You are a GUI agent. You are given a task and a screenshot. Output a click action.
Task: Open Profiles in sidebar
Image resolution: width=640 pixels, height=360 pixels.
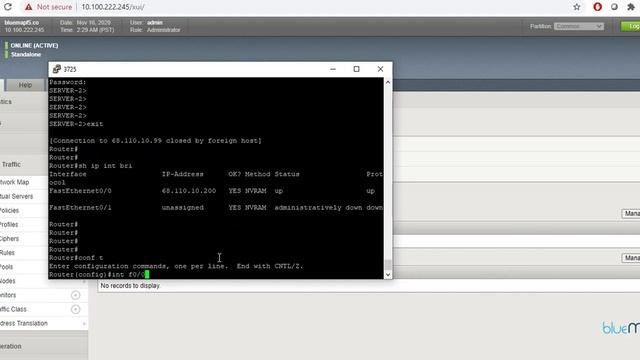(x=9, y=224)
